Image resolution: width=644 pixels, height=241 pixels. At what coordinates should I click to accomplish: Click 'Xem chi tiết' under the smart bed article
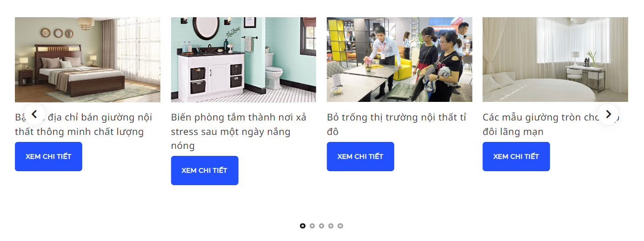48,156
